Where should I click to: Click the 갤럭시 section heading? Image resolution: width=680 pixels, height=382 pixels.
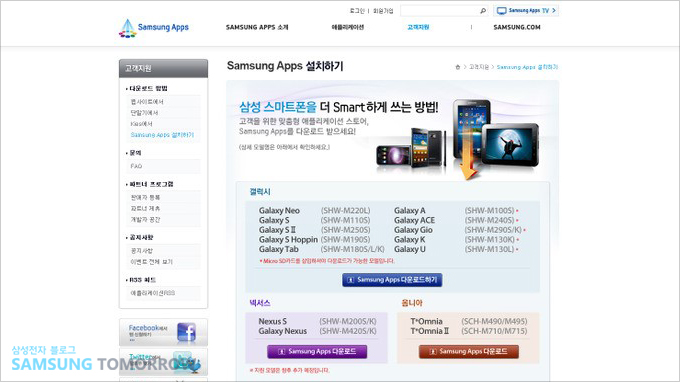(260, 192)
